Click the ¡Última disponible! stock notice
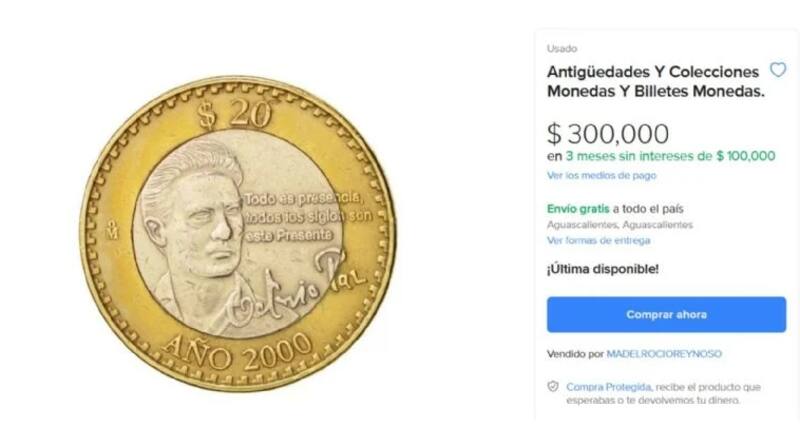Viewport: 800px width, 447px height. pos(603,269)
